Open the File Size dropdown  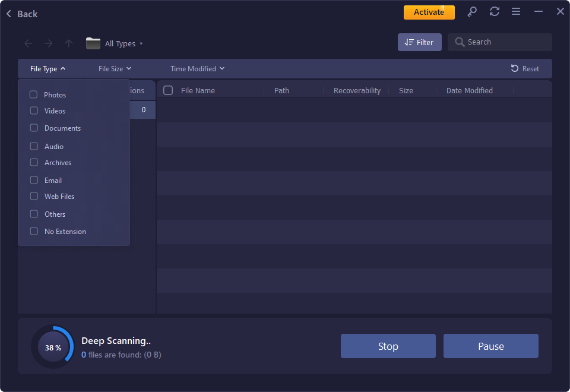114,68
